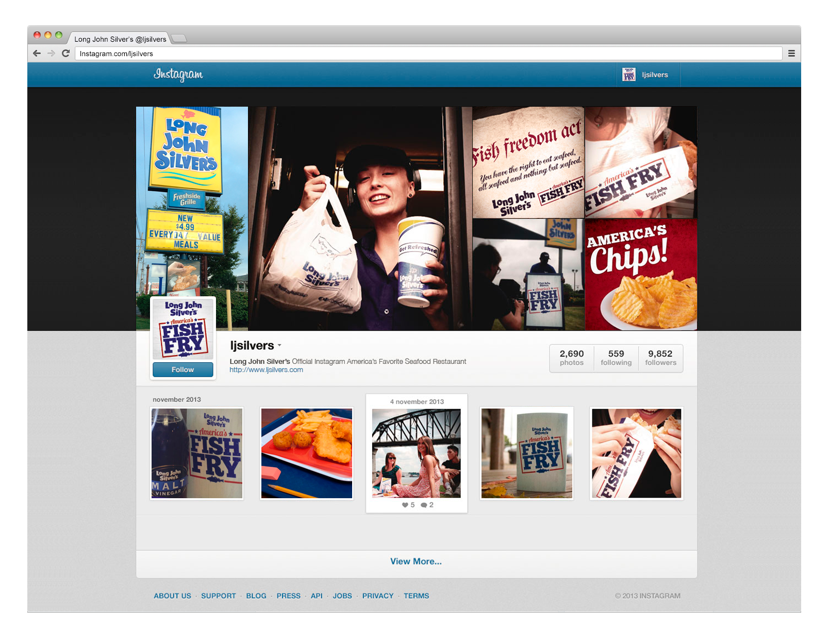Click View More to load photos
829x644 pixels.
coord(416,562)
